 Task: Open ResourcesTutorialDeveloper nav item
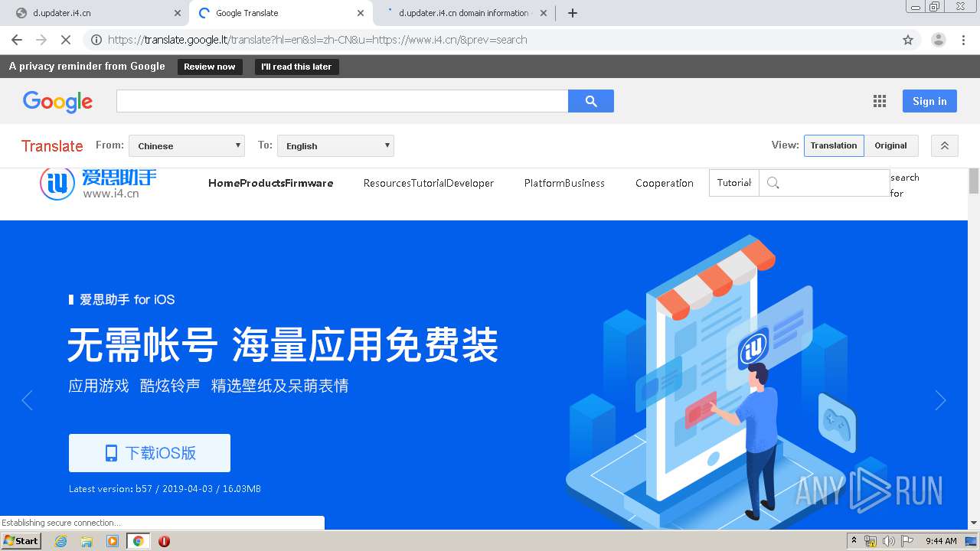(429, 183)
